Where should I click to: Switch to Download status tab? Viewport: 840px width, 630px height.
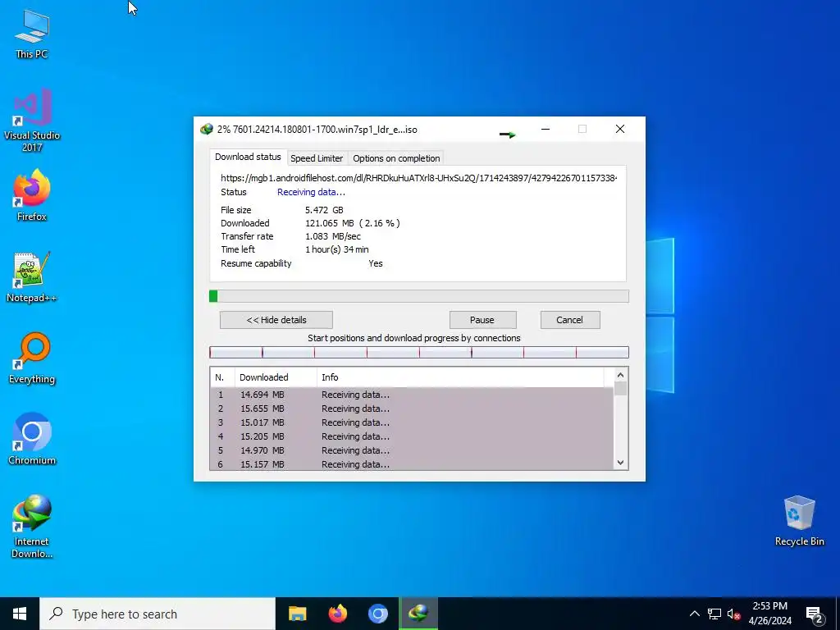point(248,157)
